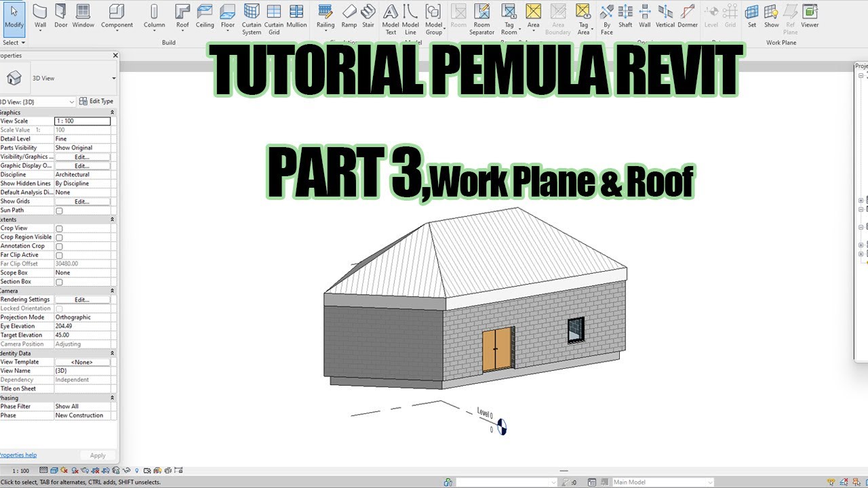Select the Column tool
Image resolution: width=868 pixels, height=488 pixels.
tap(154, 18)
